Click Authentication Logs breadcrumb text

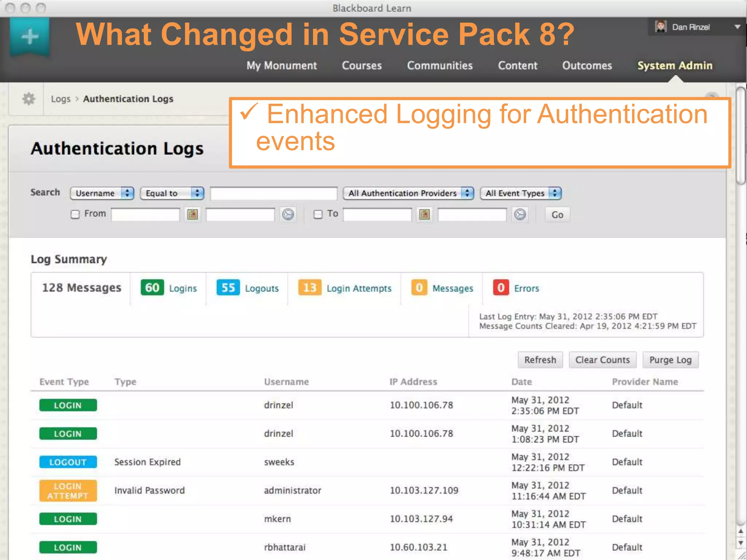[x=128, y=99]
